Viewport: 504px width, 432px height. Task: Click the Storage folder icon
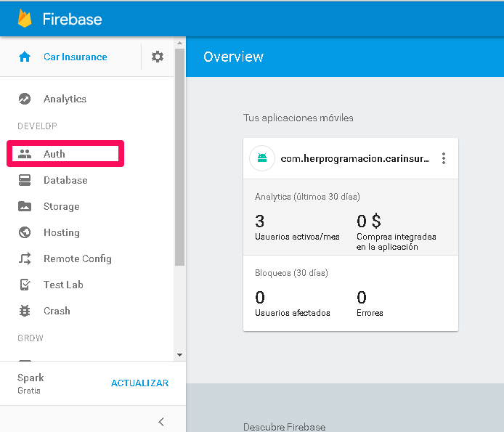tap(25, 206)
